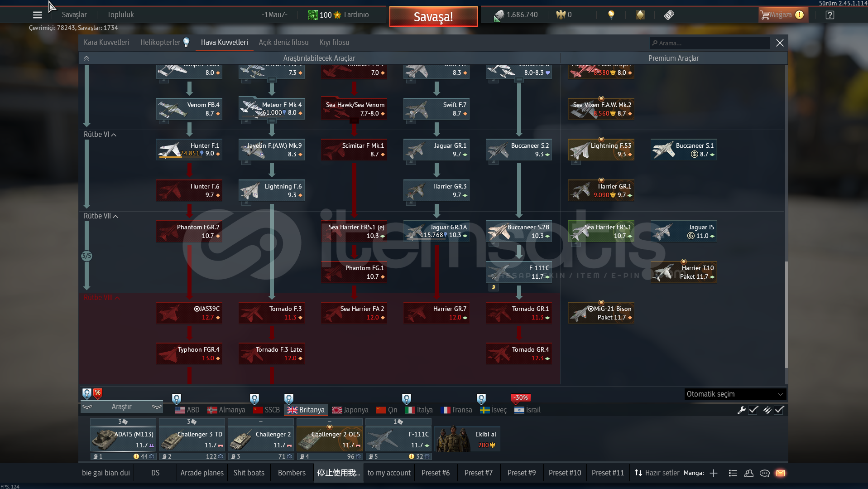Select the Fransa nation tab

pos(457,410)
